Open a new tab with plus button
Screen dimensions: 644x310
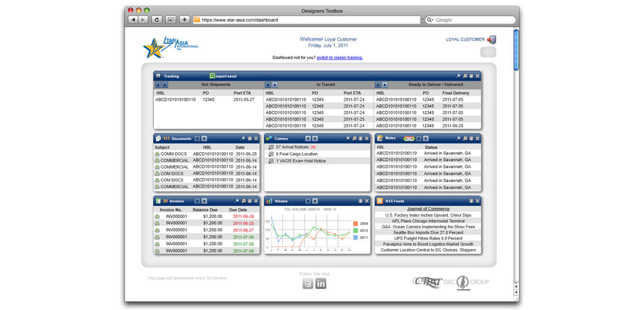point(184,20)
